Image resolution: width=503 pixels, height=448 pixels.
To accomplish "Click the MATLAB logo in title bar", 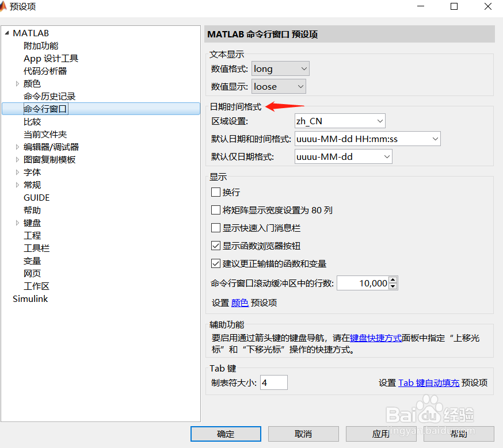I will pos(3,6).
